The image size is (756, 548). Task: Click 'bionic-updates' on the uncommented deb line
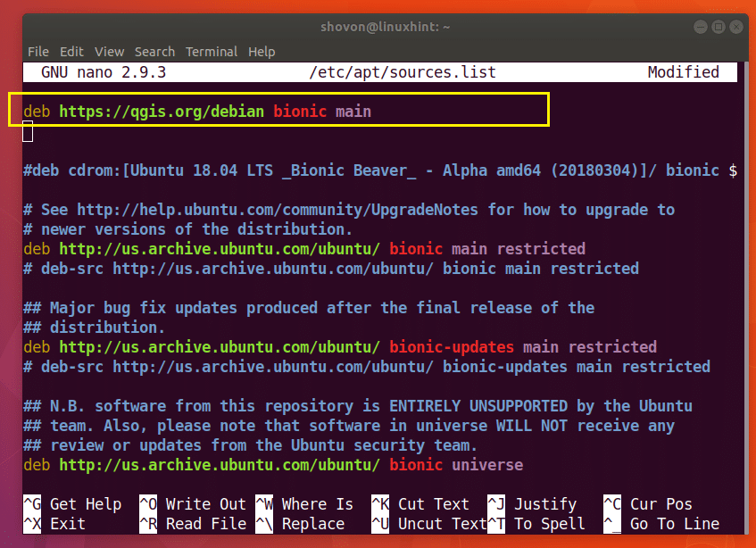452,347
